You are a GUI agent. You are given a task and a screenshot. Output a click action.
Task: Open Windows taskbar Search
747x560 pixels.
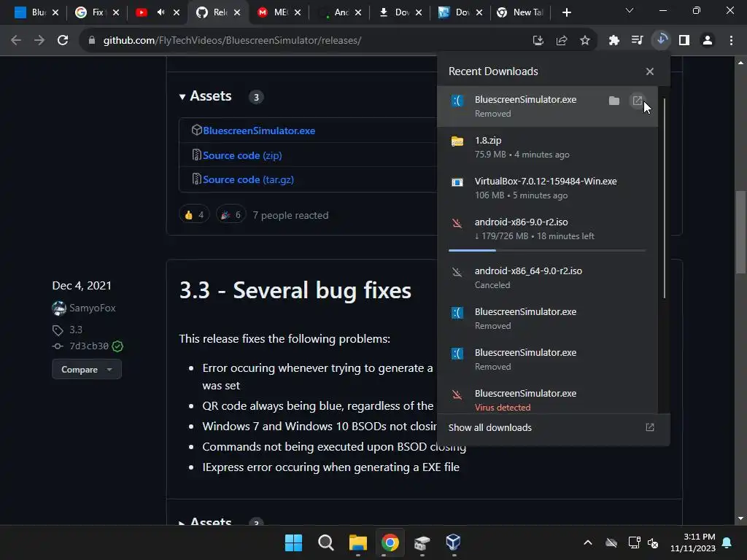(326, 542)
